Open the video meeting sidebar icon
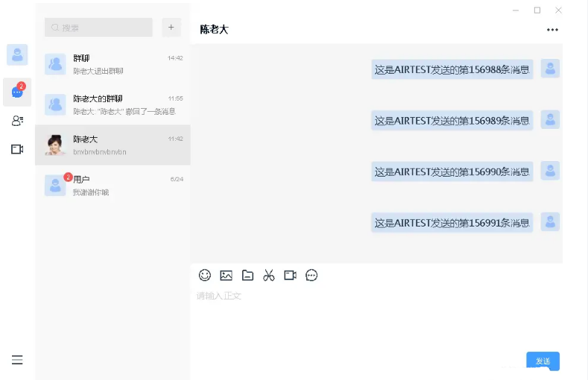 tap(17, 149)
